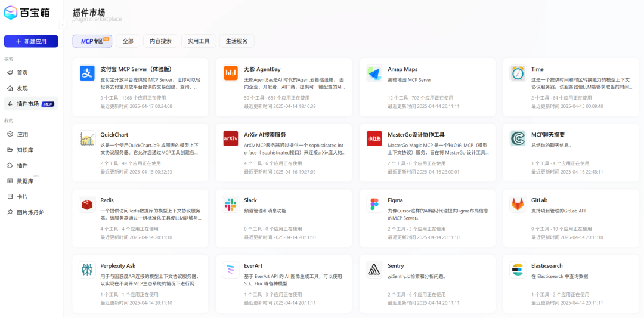
Task: Click the text 9 个工具 · 10 个应用正在使用
Action: tap(562, 229)
